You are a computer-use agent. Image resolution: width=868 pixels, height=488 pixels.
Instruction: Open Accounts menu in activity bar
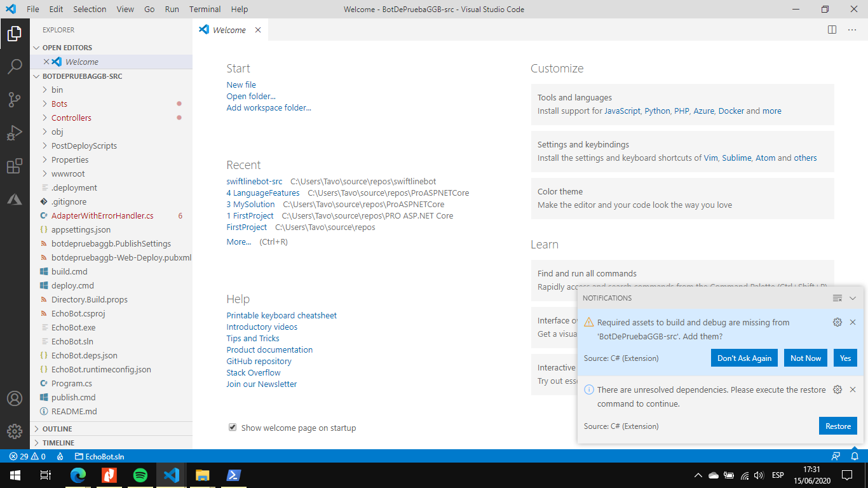pos(15,398)
